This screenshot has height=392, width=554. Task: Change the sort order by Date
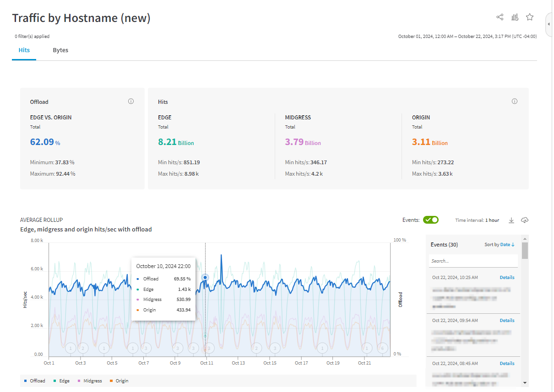coord(506,245)
